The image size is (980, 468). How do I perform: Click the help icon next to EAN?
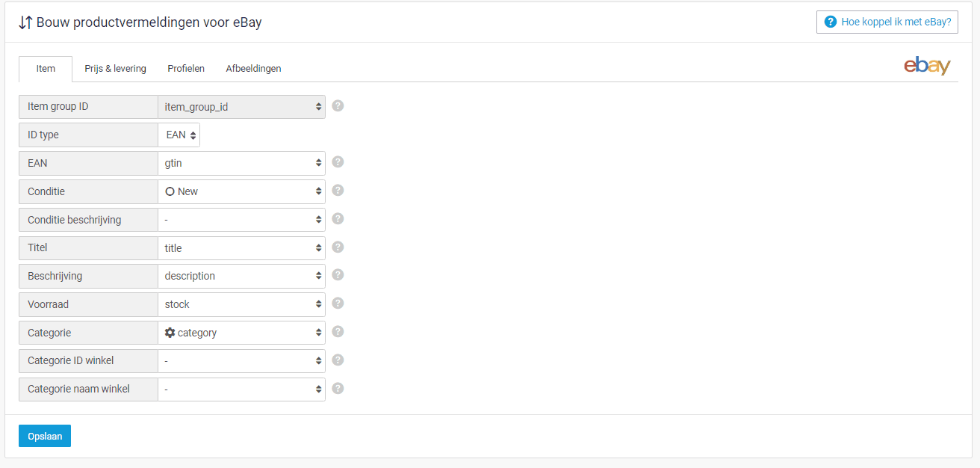[x=337, y=161]
